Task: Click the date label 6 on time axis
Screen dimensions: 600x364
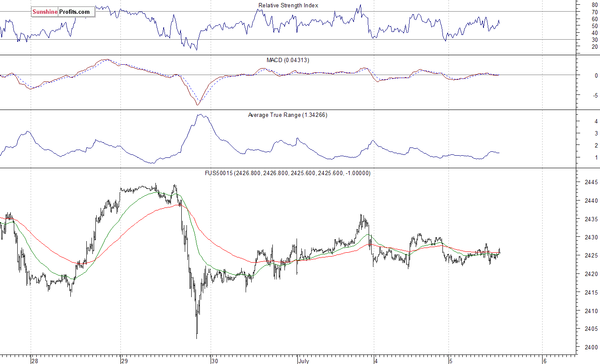Action: pyautogui.click(x=545, y=361)
